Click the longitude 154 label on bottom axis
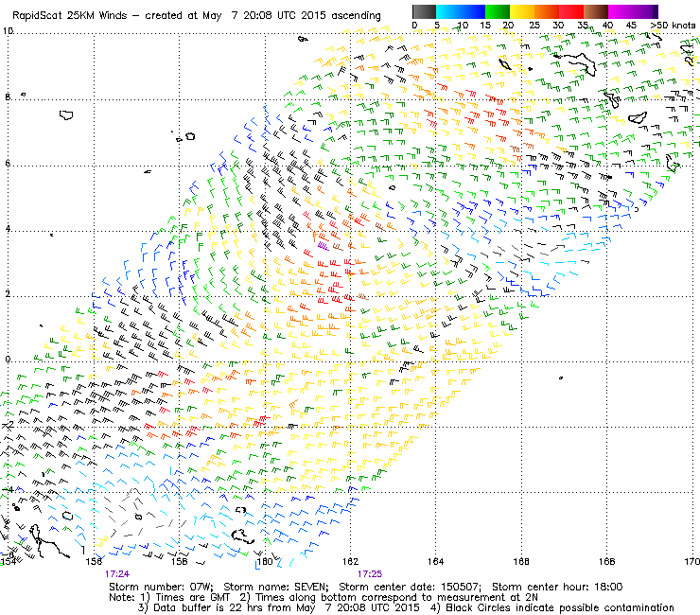This screenshot has width=700, height=615. [8, 562]
